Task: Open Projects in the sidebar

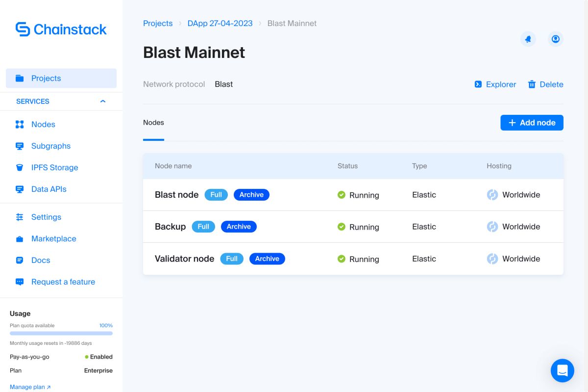Action: coord(61,78)
